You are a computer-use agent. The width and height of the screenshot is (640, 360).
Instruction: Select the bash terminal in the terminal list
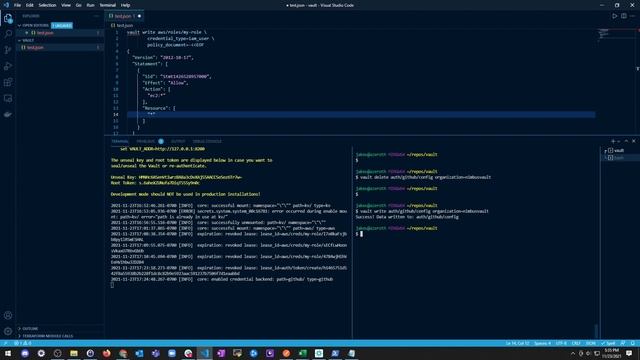(x=620, y=158)
